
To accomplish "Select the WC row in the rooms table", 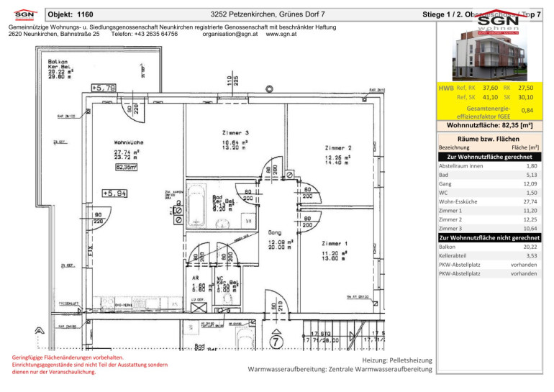I will (x=490, y=193).
